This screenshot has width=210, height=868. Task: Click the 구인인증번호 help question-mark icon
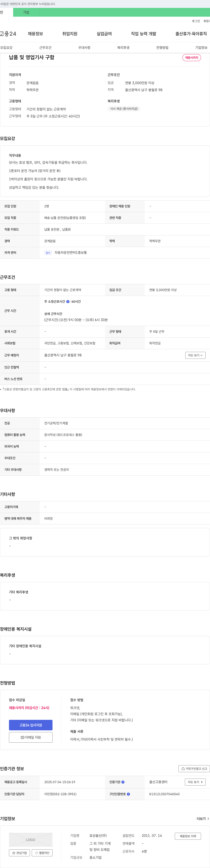[128, 794]
